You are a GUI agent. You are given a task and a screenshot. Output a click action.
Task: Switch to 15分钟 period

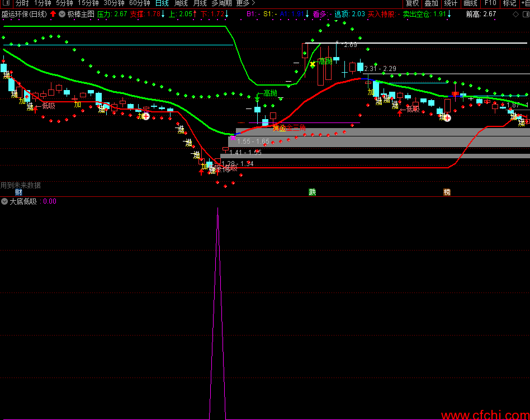point(88,3)
